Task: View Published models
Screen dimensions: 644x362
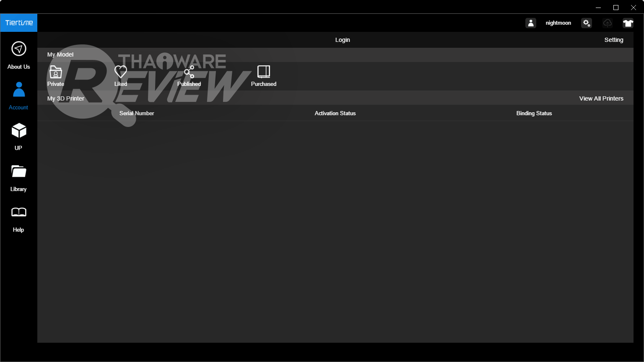Action: (x=189, y=76)
